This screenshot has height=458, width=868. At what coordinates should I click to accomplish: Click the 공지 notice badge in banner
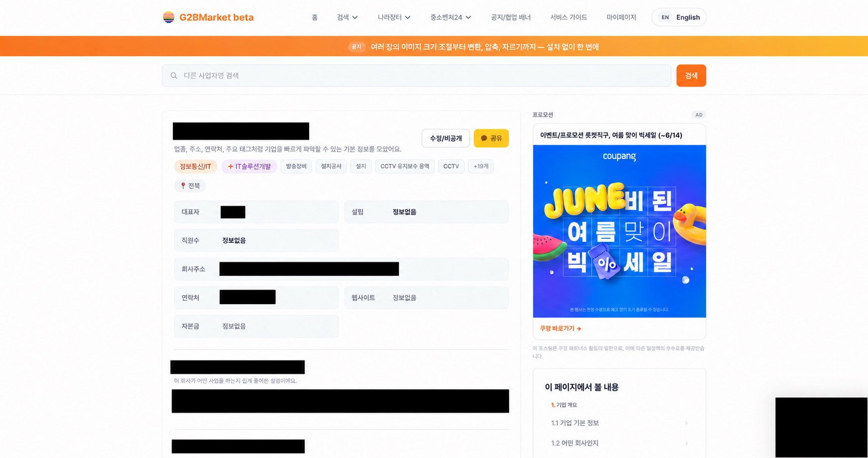[x=357, y=47]
